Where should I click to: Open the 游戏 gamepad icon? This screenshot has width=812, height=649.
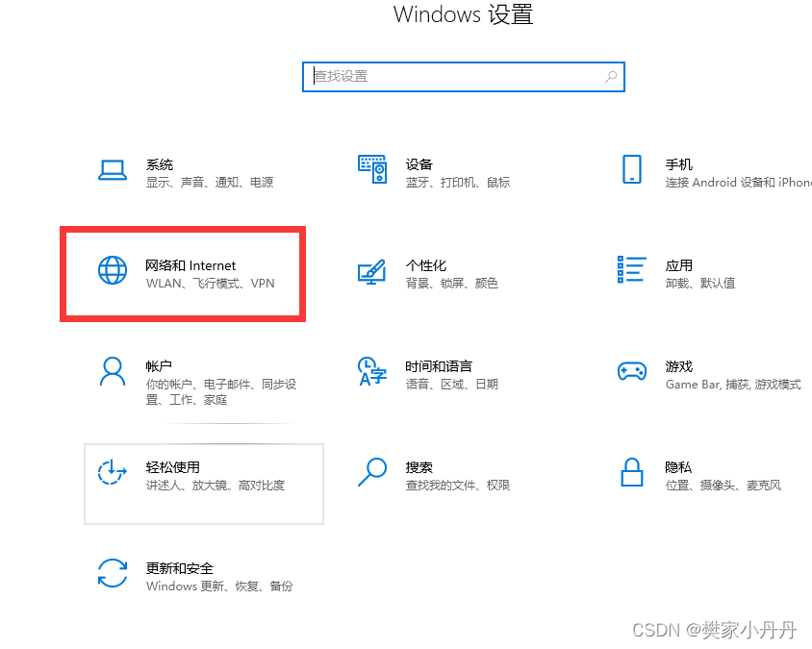(x=632, y=371)
